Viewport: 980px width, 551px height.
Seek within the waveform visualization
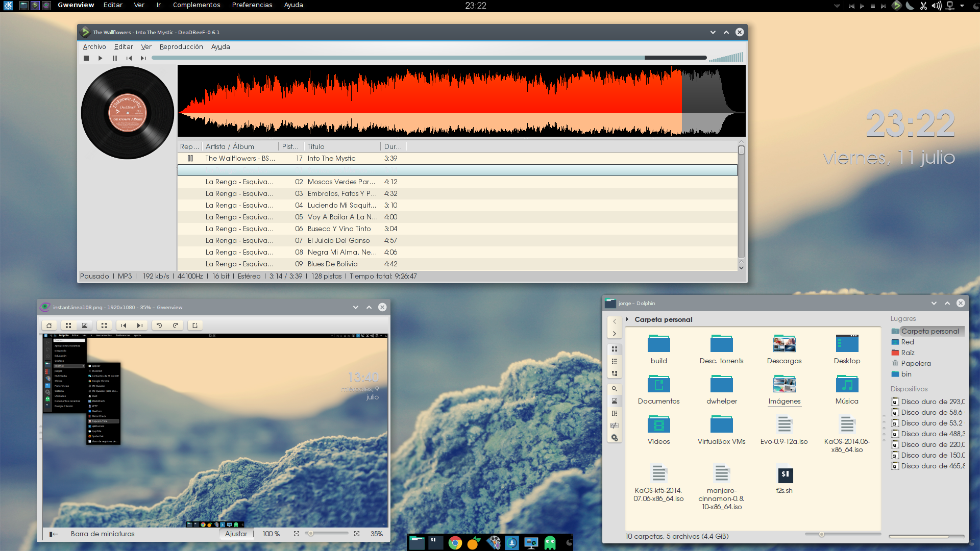click(461, 101)
